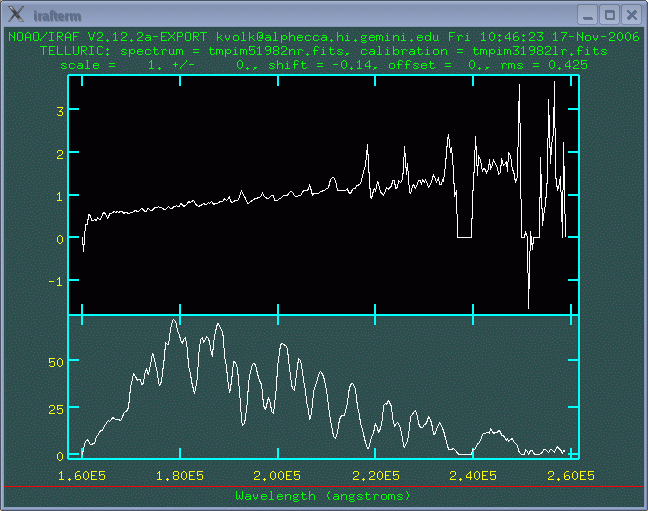This screenshot has width=648, height=511.
Task: Click x-axis label 1.60E5
Action: (82, 476)
